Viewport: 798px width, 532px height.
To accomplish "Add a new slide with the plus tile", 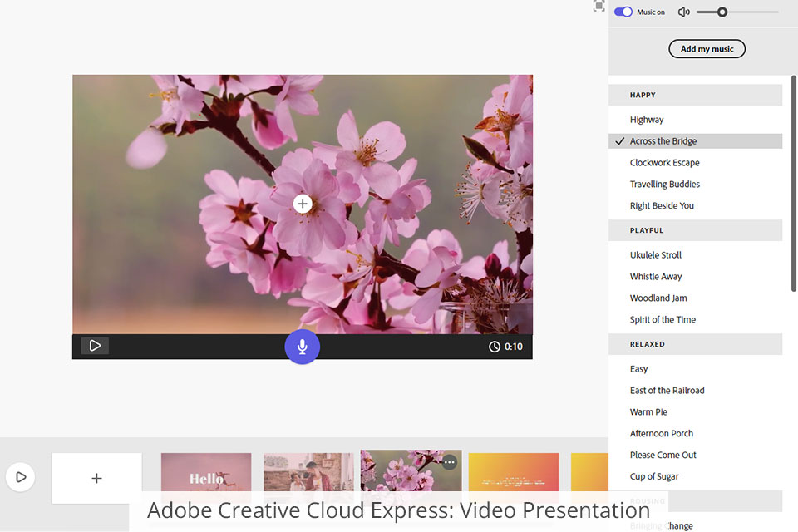I will [x=96, y=478].
